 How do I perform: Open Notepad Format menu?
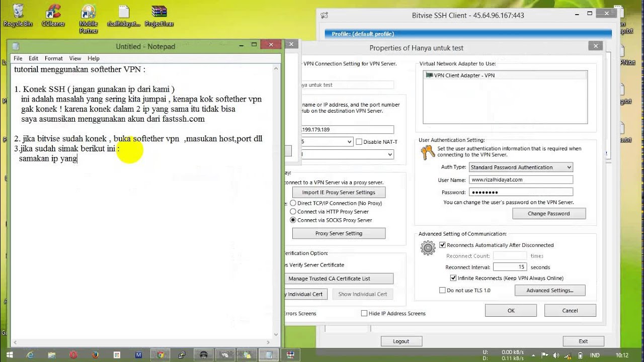coord(54,58)
